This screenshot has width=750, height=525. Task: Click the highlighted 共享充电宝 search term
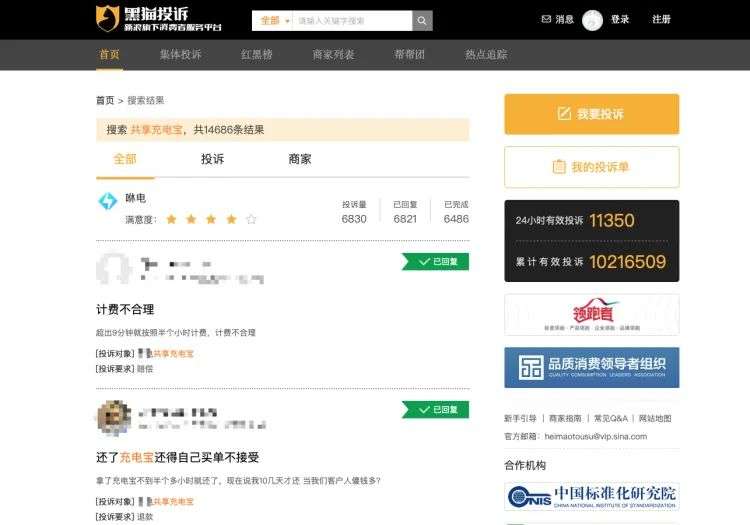pos(156,130)
